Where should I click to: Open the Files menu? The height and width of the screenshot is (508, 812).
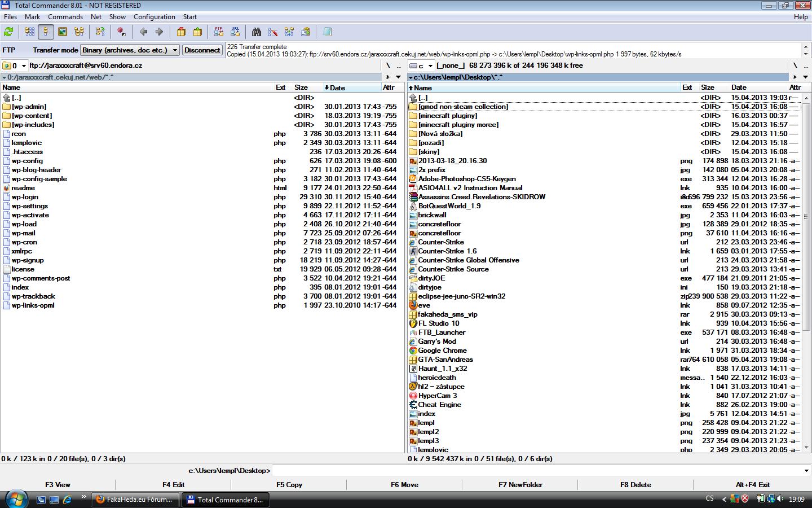coord(10,17)
